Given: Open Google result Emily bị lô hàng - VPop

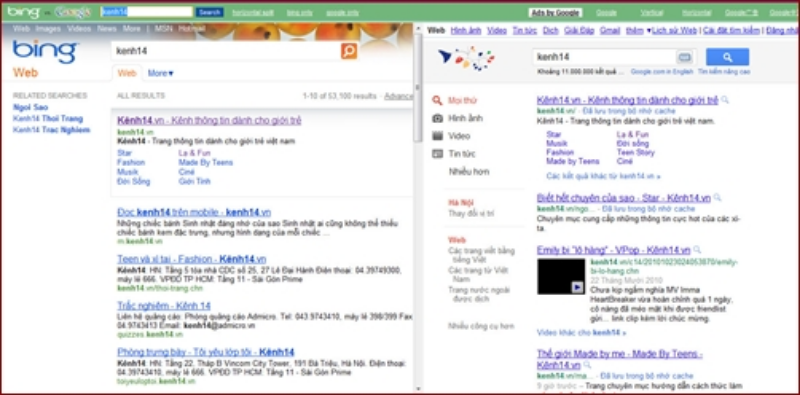Looking at the screenshot, I should tap(613, 250).
